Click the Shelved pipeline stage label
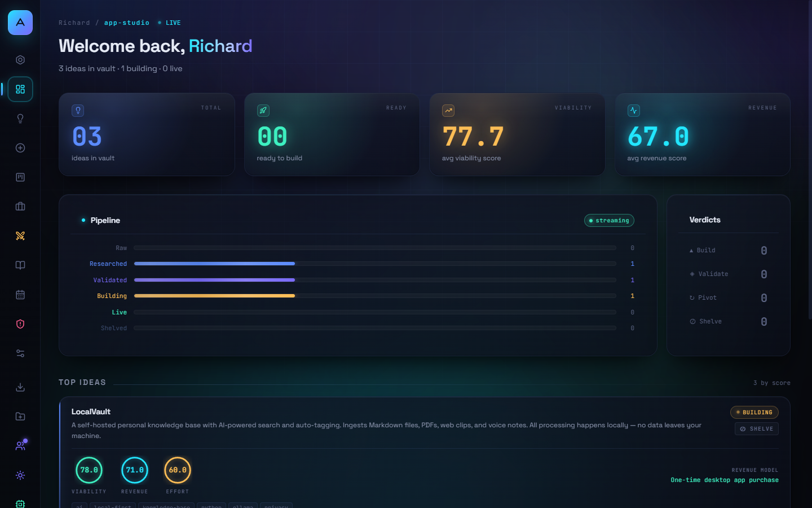Screen dimensions: 812x508 [x=114, y=329]
